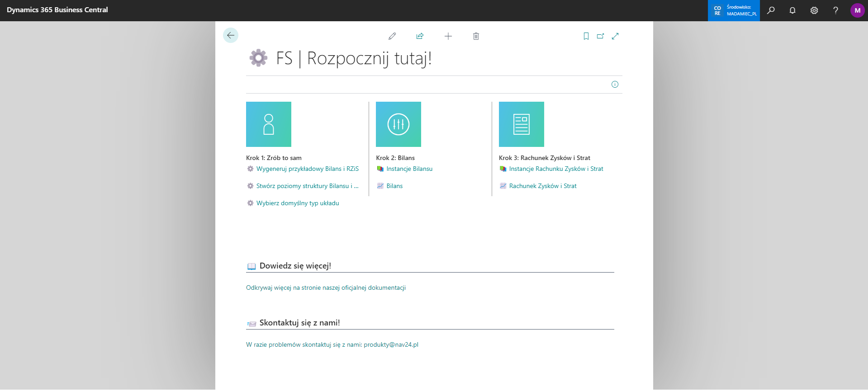Open the Bilans link
Screen dimensions: 868x391
click(394, 186)
